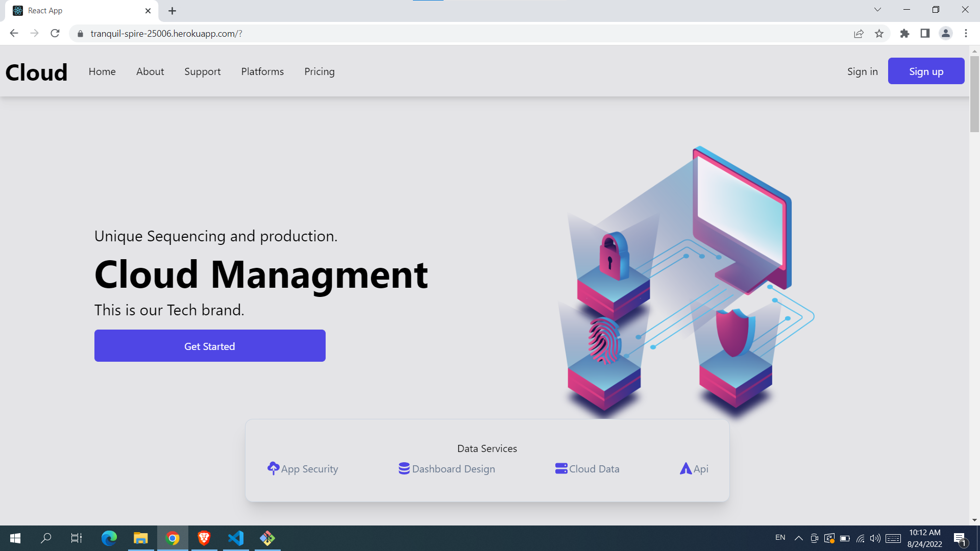This screenshot has width=980, height=551.
Task: Click the Api icon under Data Services
Action: [x=686, y=468]
